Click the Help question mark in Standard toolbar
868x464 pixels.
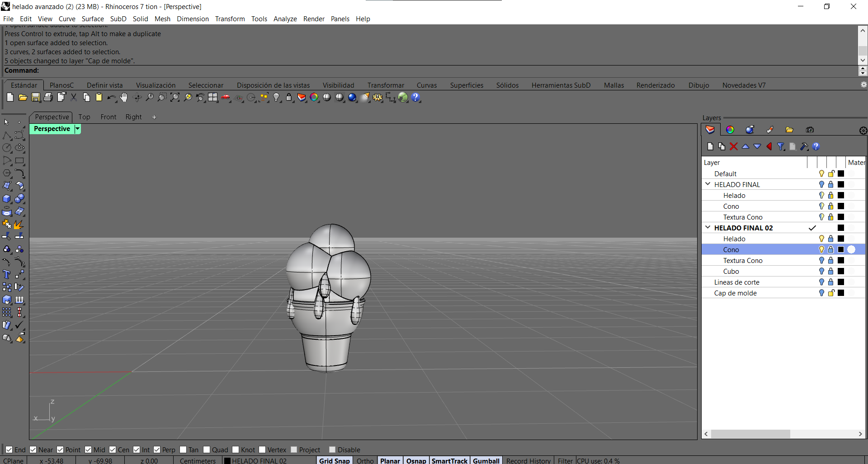416,97
